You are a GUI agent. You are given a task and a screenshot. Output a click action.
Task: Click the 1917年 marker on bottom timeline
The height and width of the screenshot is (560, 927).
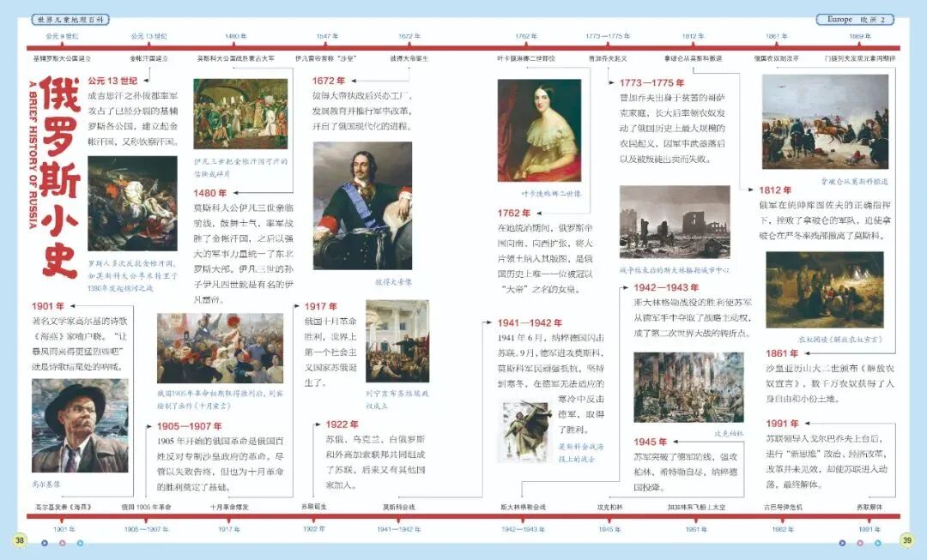pos(229,529)
